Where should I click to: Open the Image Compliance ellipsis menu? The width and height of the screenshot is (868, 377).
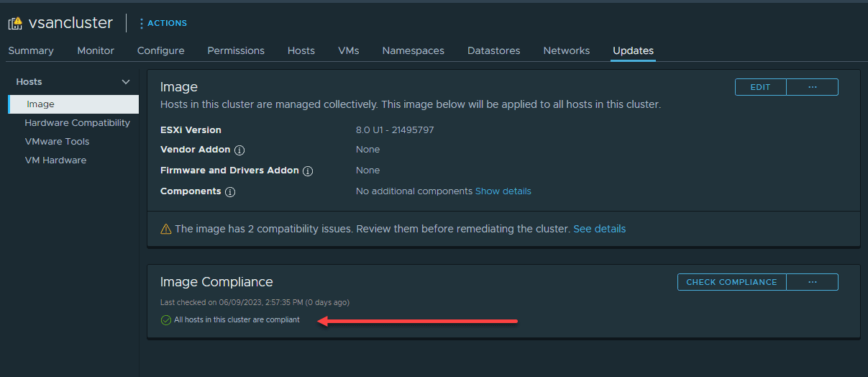point(813,282)
